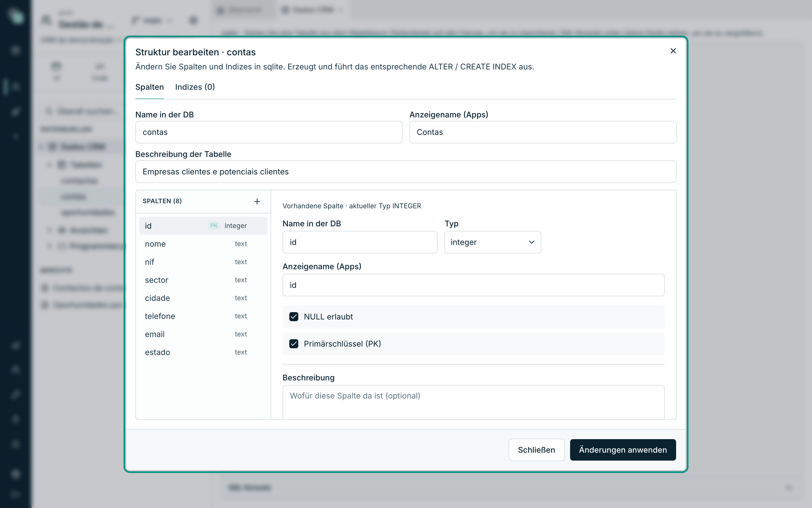Edit the table Name in der DB field

point(269,132)
